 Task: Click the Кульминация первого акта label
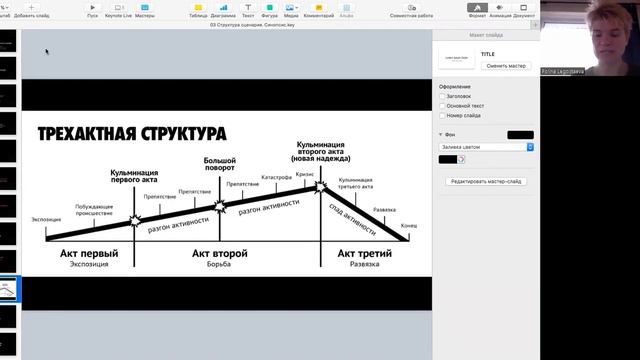(134, 176)
